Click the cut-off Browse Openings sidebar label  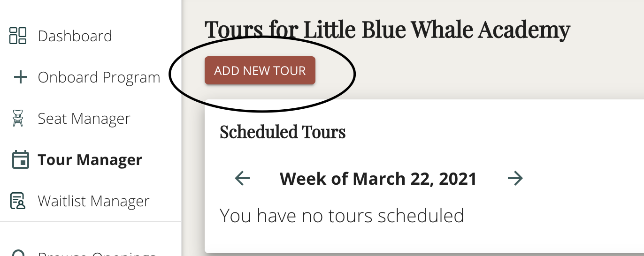[x=97, y=254]
